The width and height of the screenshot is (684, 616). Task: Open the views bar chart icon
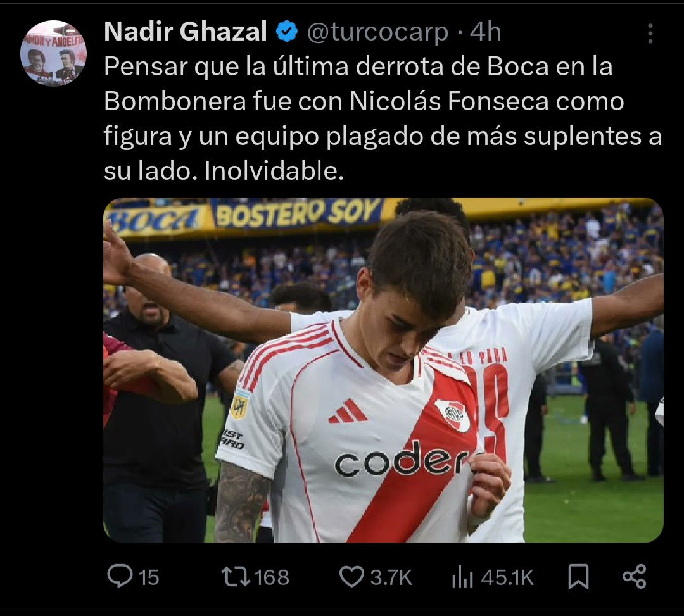pos(462,577)
